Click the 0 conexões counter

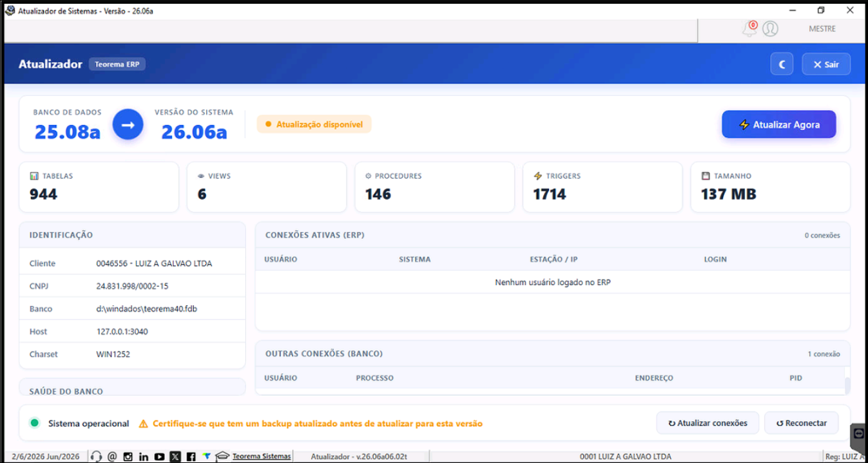point(822,236)
